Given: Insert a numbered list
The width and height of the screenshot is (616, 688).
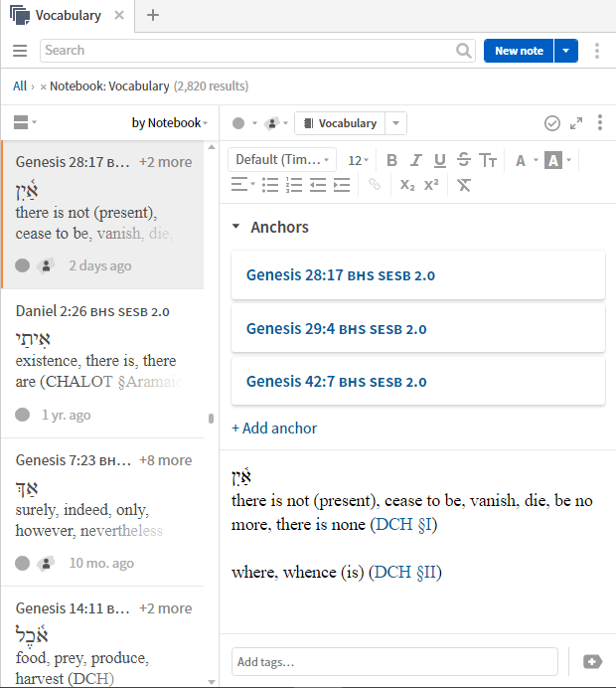Looking at the screenshot, I should click(293, 185).
